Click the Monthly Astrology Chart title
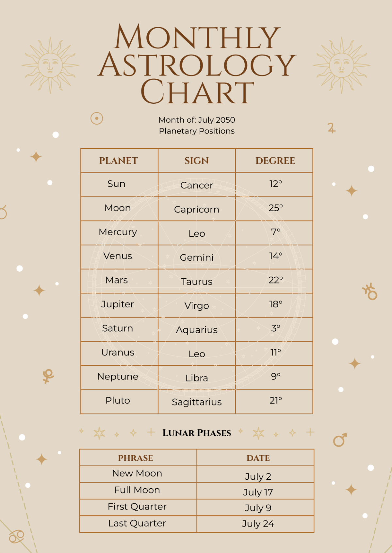The width and height of the screenshot is (392, 553). point(197,64)
